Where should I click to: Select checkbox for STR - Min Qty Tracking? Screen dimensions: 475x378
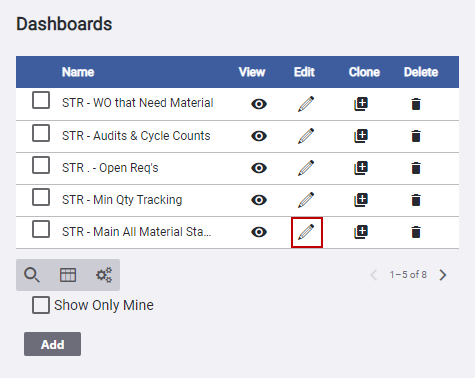[41, 197]
